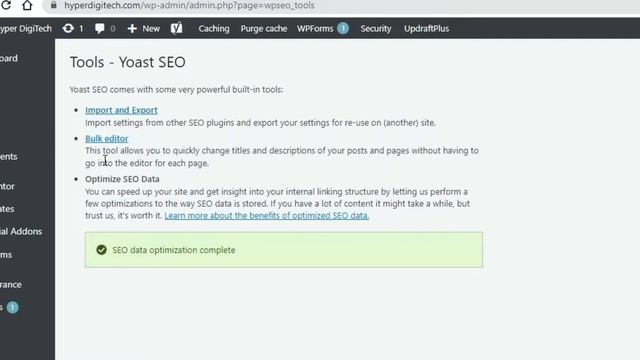Image resolution: width=640 pixels, height=360 pixels.
Task: Click 'SEO data optimization complete' notice text
Action: [174, 250]
